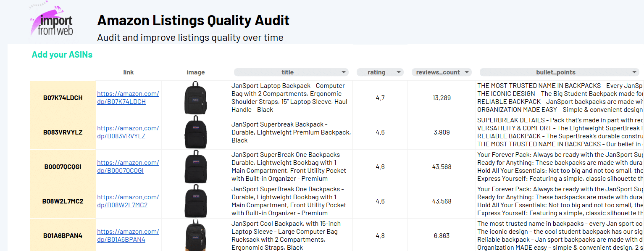Expand the reviews_count filter dropdown
644x251 pixels.
(x=466, y=72)
